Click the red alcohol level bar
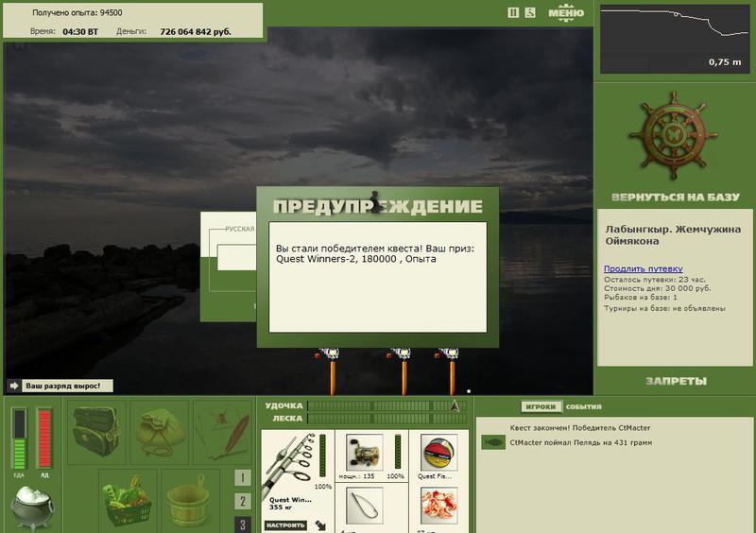Viewport: 756px width, 533px height. [44, 438]
